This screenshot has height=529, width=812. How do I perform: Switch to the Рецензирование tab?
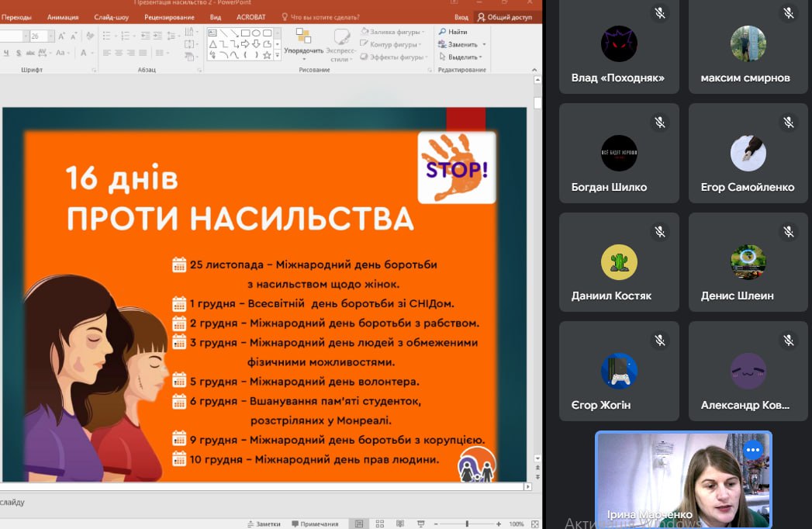pos(169,17)
